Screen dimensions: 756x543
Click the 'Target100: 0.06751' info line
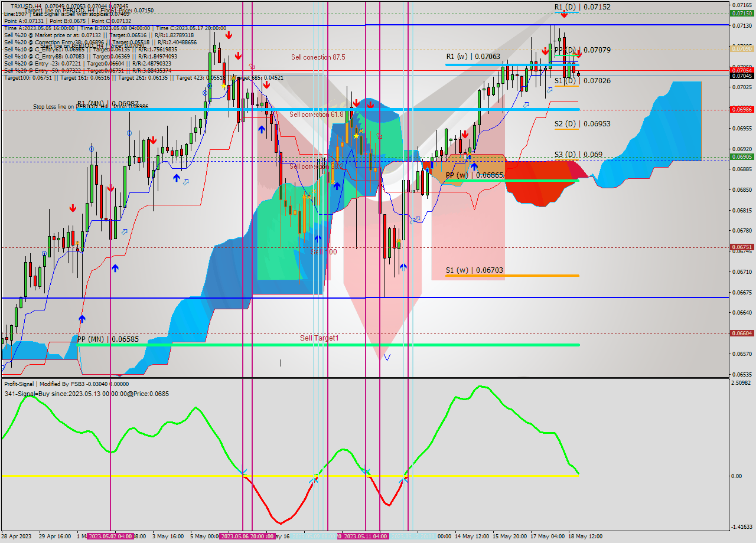pyautogui.click(x=144, y=78)
